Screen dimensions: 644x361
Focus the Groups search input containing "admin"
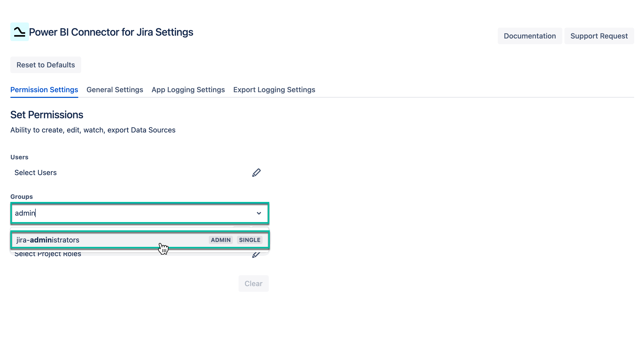pos(129,213)
